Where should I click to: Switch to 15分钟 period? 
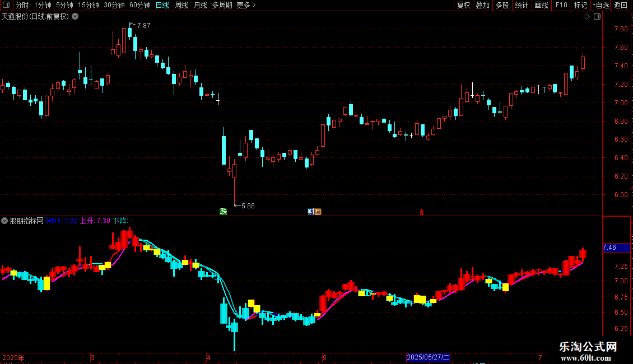point(88,5)
